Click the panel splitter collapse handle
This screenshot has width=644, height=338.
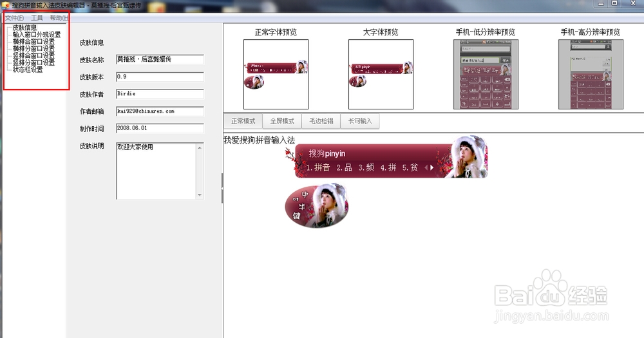(x=222, y=188)
